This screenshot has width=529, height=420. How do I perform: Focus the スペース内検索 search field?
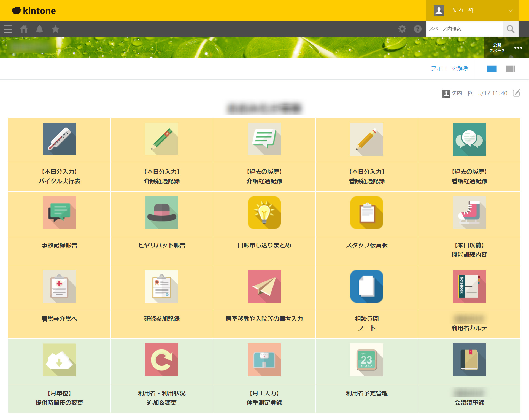pos(464,29)
